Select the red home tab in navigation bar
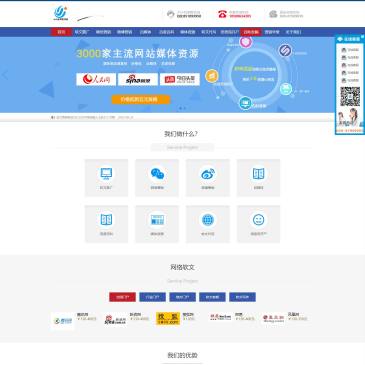Screen dimensions: 365x365 (x=61, y=32)
